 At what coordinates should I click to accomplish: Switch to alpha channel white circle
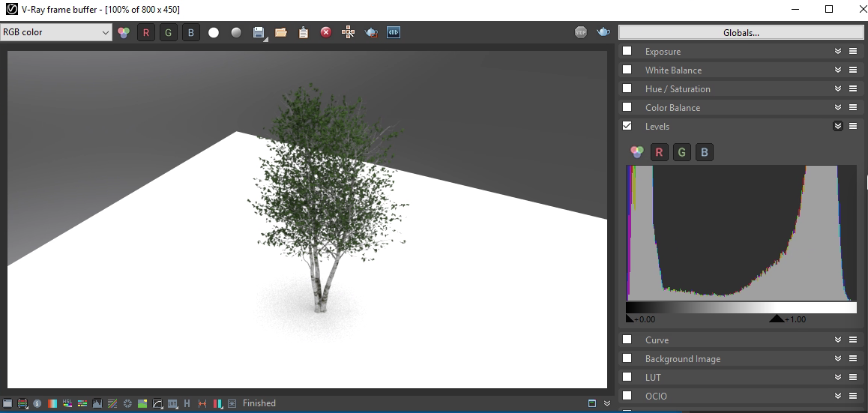coord(214,33)
